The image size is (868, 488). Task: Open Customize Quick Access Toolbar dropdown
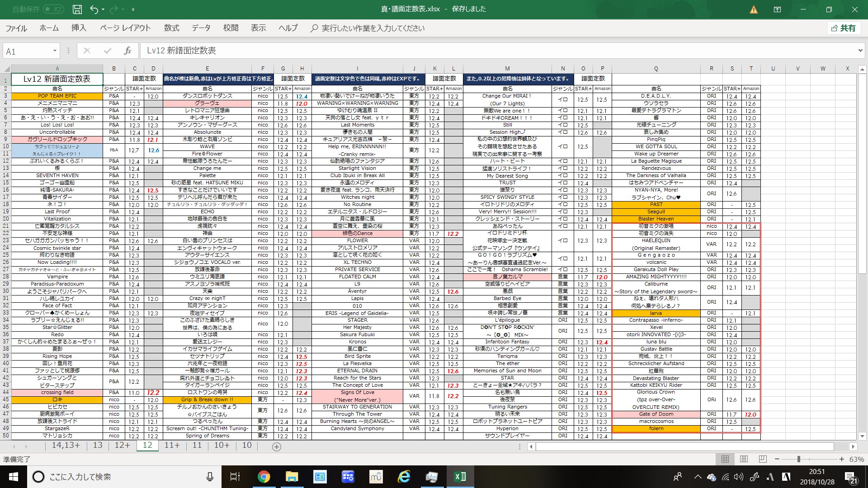(x=133, y=9)
